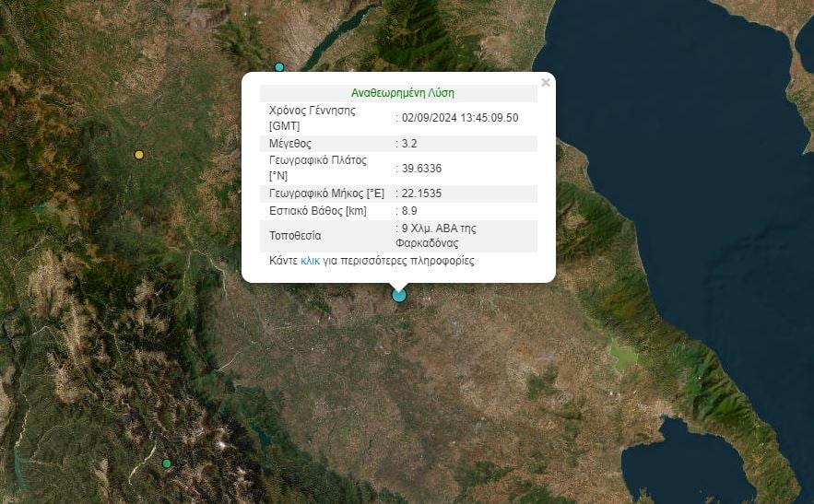Select the magnitude value 3.2
The height and width of the screenshot is (504, 814).
click(410, 144)
